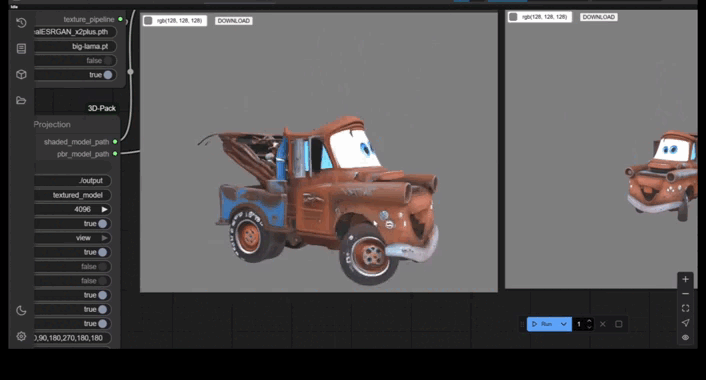Click the texture_pipeline green output dot

[120, 19]
